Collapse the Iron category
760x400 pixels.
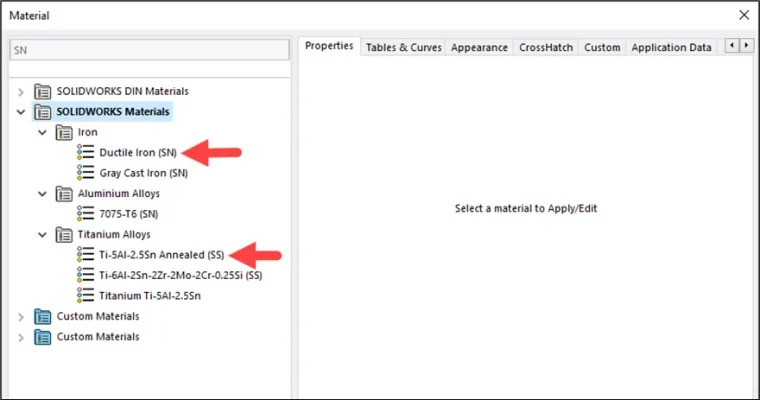[43, 132]
